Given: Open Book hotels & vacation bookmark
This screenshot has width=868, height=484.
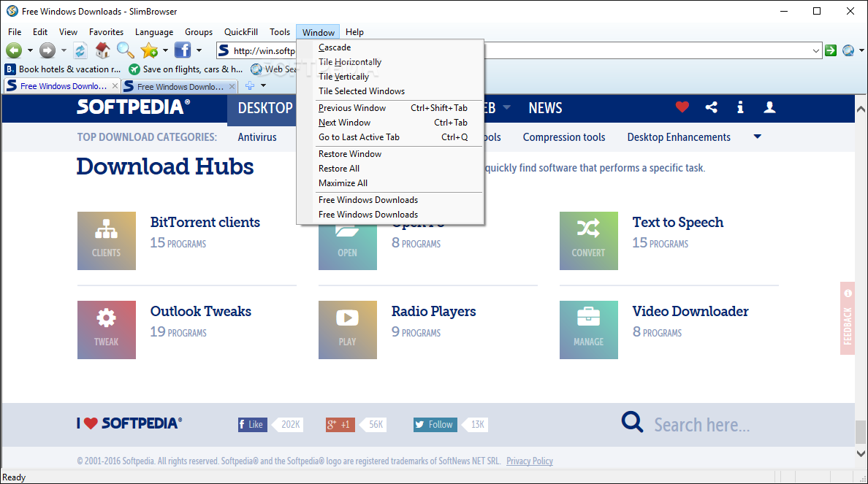Looking at the screenshot, I should [63, 69].
